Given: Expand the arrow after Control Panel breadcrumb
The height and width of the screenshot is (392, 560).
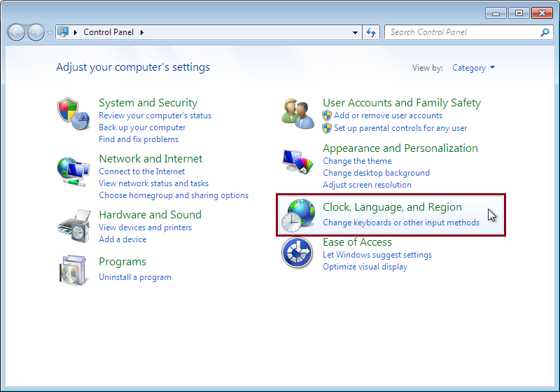Looking at the screenshot, I should [x=142, y=32].
